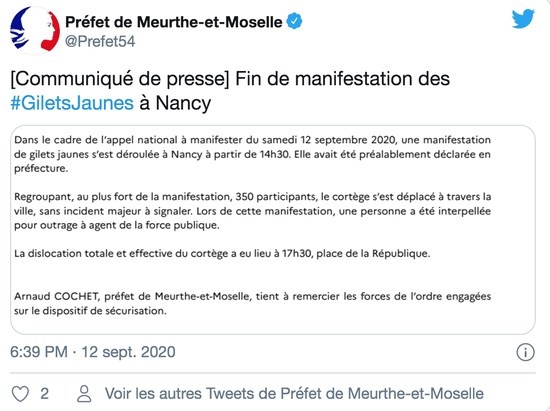Open Préfet de Meurthe-et-Moselle profile name
The image size is (550, 411).
pos(174,22)
